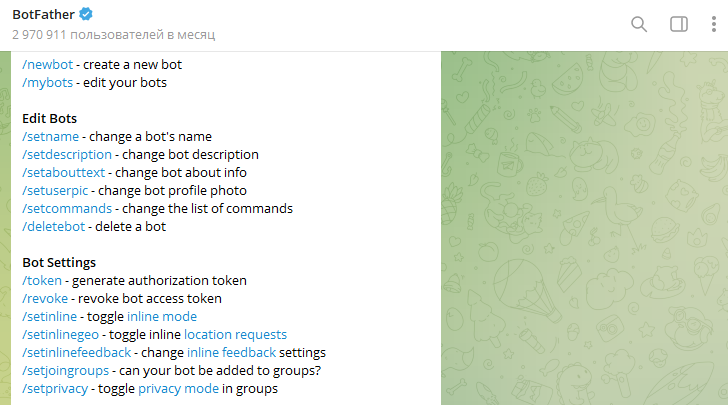Screen dimensions: 728x405
Task: Toggle the right sidebar panel icon
Action: (679, 24)
